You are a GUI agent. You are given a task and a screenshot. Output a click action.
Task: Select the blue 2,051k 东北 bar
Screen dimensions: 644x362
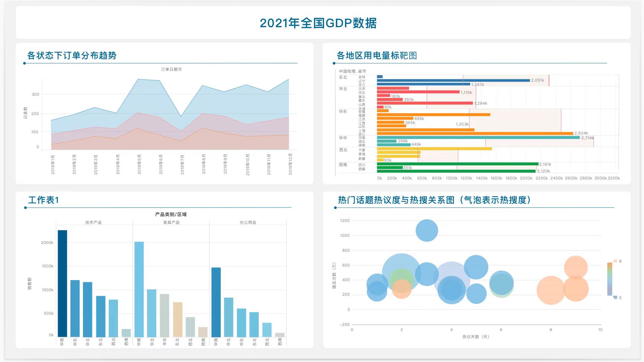(453, 80)
